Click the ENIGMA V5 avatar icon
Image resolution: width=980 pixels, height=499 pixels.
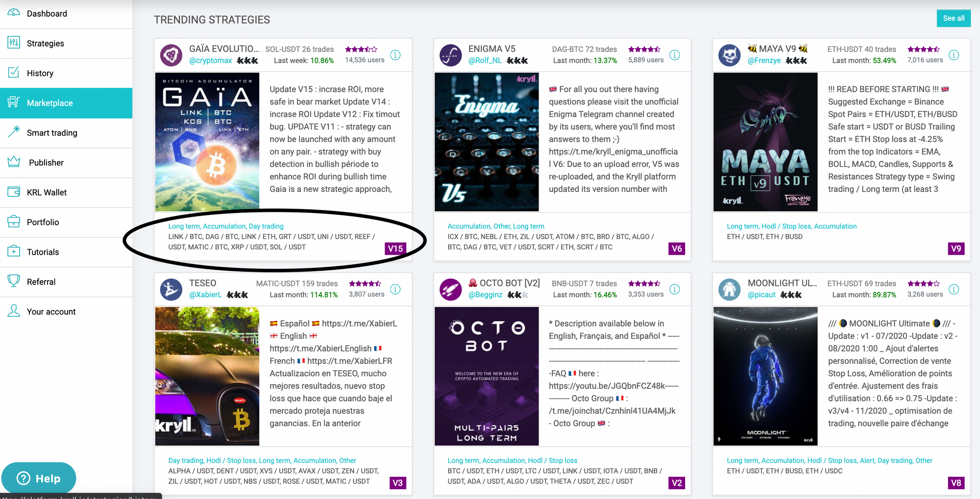click(x=451, y=55)
